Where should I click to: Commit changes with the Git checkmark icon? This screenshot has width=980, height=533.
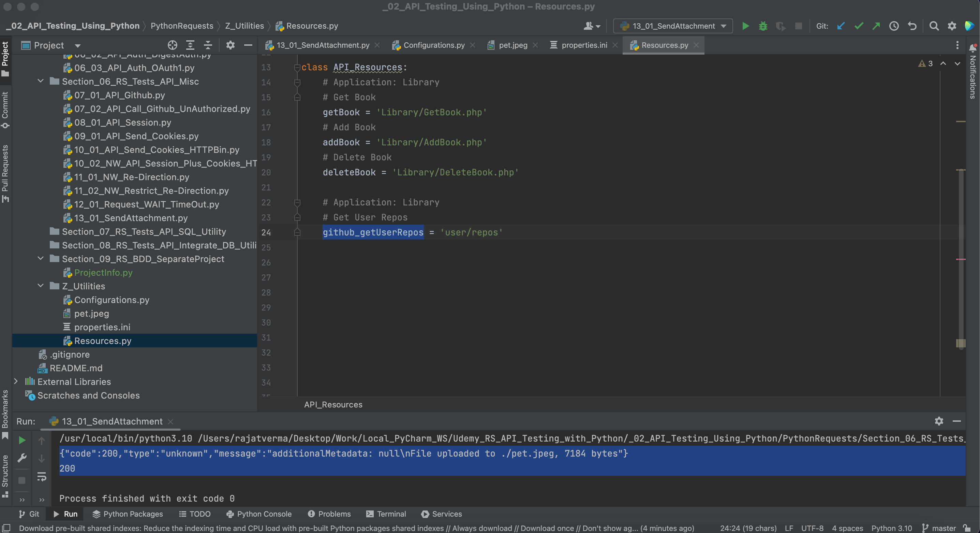[x=859, y=26]
